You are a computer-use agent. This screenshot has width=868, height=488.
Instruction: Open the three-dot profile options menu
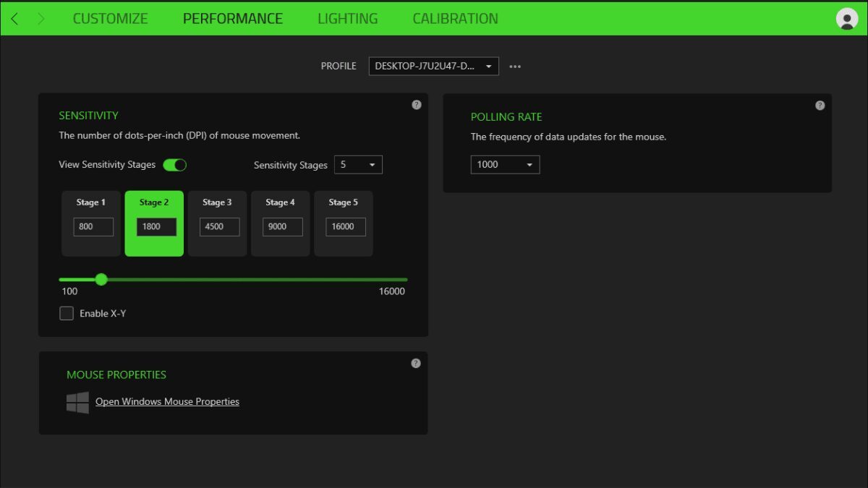515,67
